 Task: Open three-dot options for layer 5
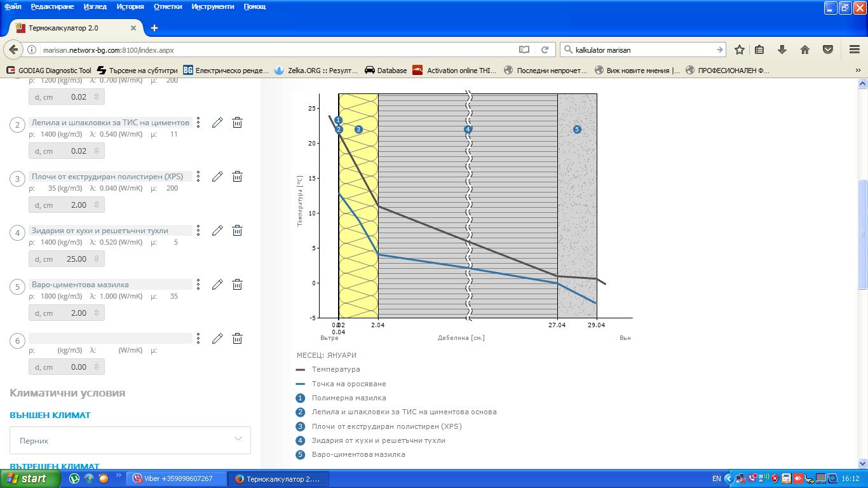pos(198,285)
